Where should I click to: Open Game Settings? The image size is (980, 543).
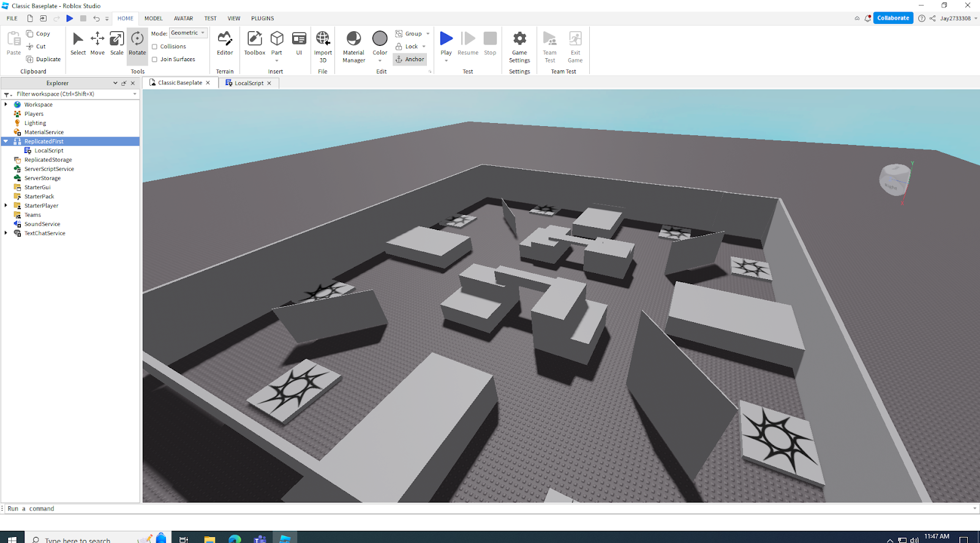pos(519,47)
